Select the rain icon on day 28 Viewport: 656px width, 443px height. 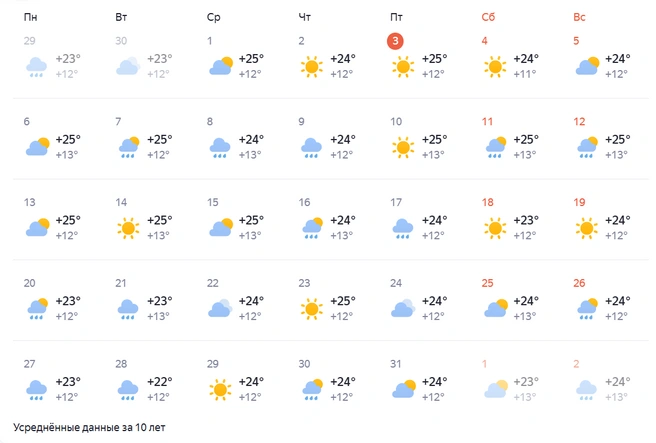pyautogui.click(x=128, y=390)
